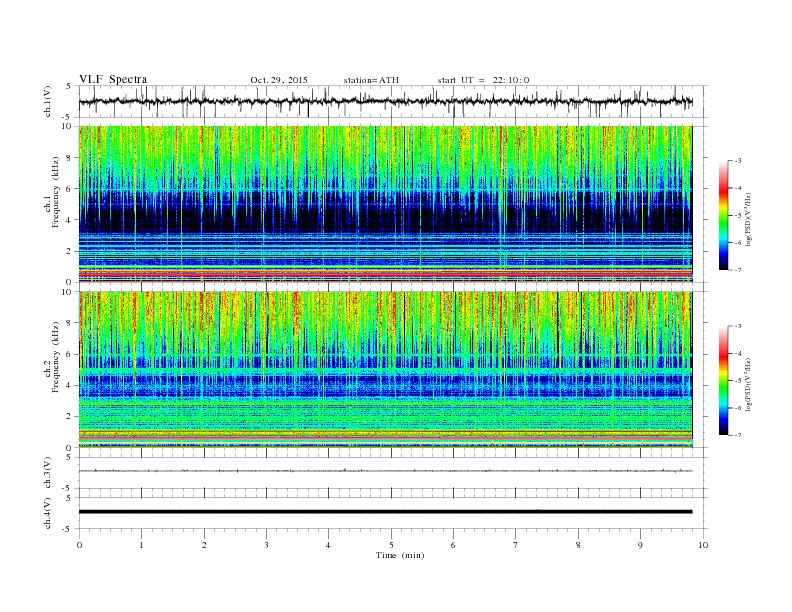Click the "station=ATH" header label

point(371,80)
